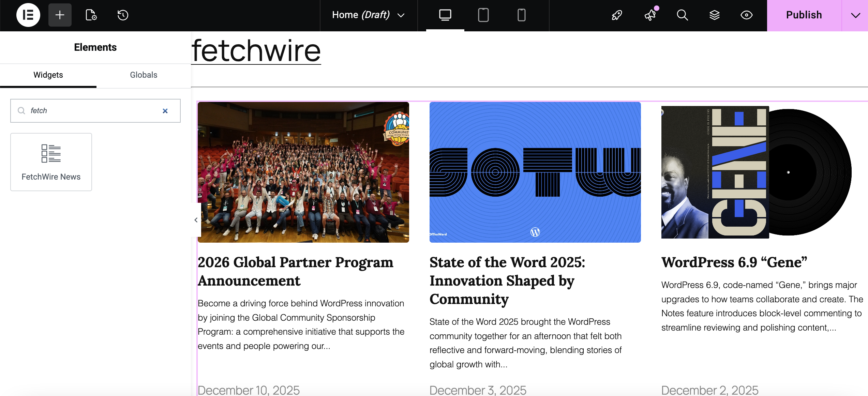Switch to desktop device view

445,15
